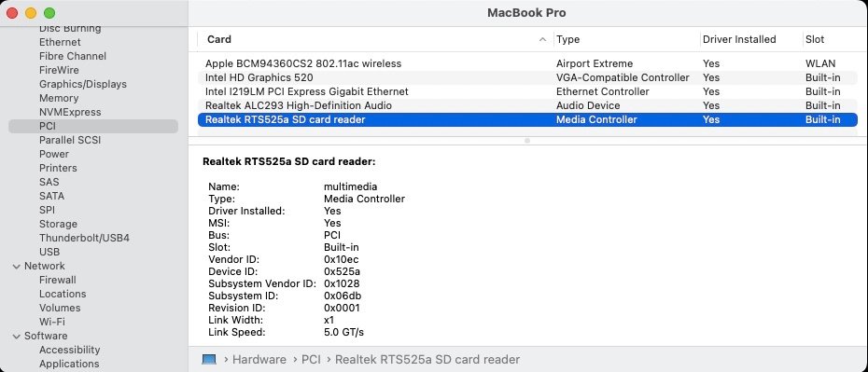
Task: Select the Intel HD Graphics 520 row
Action: point(527,77)
